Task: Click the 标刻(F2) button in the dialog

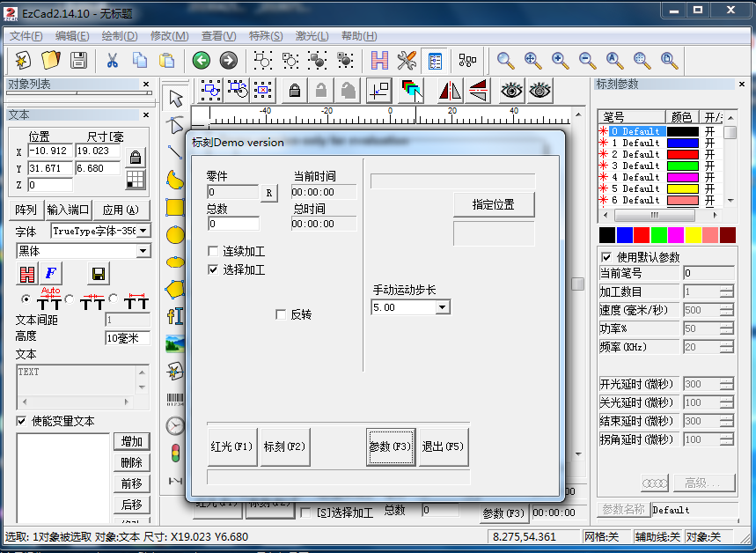Action: click(x=284, y=446)
